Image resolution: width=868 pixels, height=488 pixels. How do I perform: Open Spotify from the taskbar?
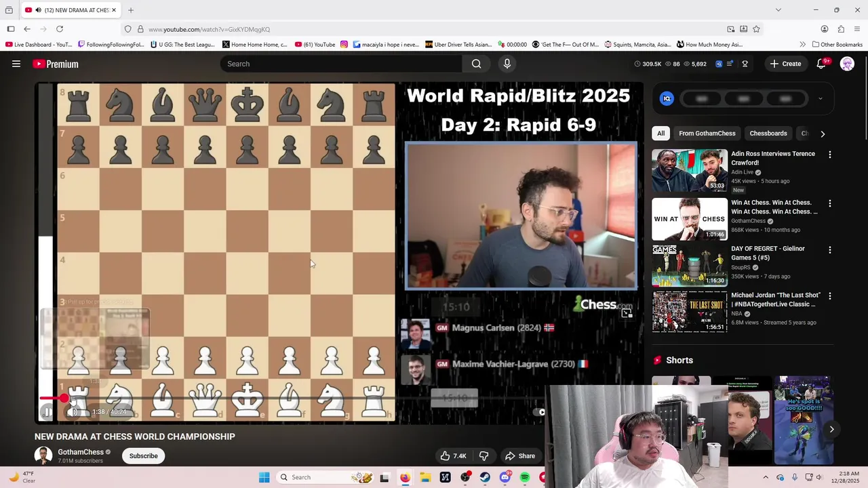(x=525, y=477)
